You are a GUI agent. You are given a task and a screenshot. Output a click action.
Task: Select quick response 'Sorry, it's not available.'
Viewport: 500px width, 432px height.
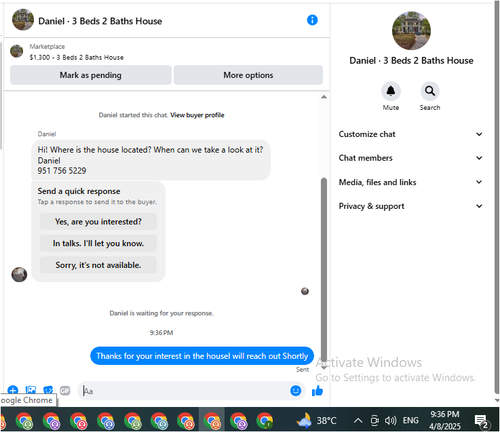coord(98,265)
